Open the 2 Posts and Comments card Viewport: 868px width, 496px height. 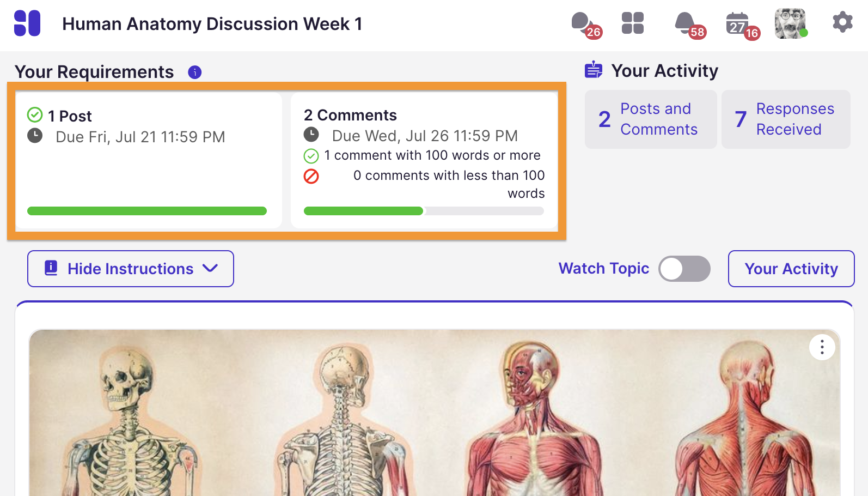click(651, 119)
